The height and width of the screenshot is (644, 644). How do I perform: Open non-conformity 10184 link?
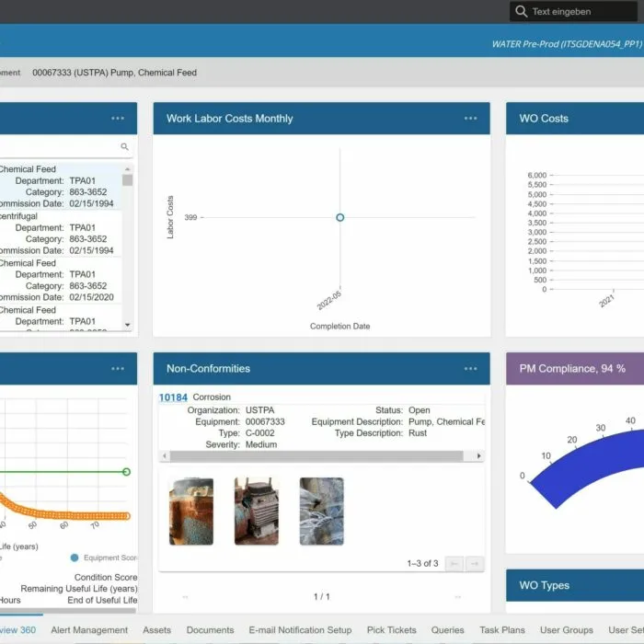click(173, 397)
